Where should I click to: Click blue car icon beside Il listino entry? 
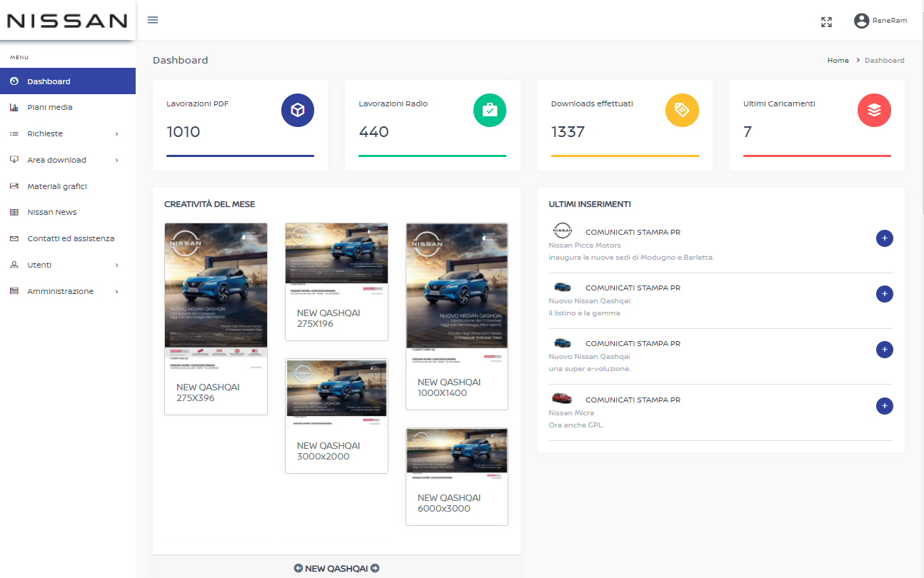coord(563,287)
